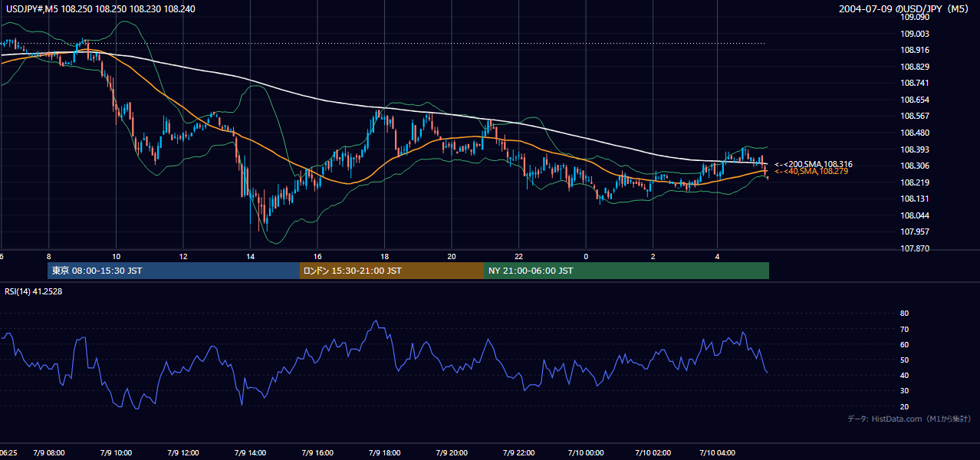Click the 7/9 20:00 date axis label

[452, 453]
